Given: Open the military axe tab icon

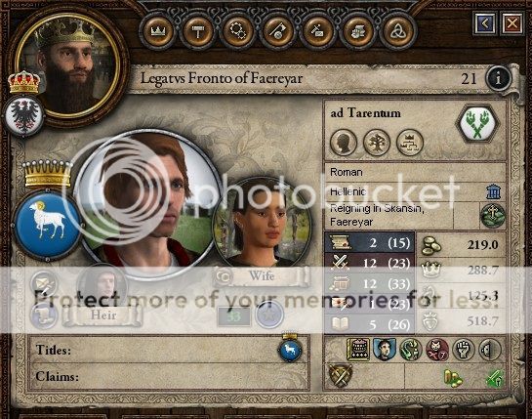Looking at the screenshot, I should [x=277, y=31].
